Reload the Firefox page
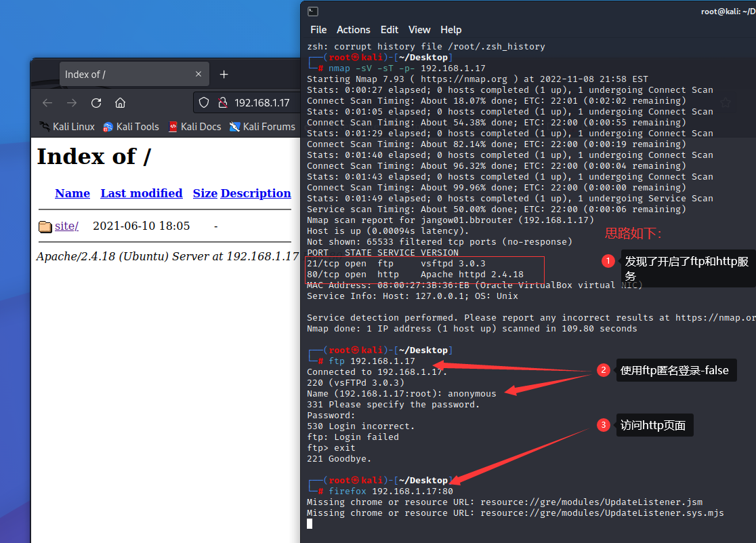 [x=96, y=103]
